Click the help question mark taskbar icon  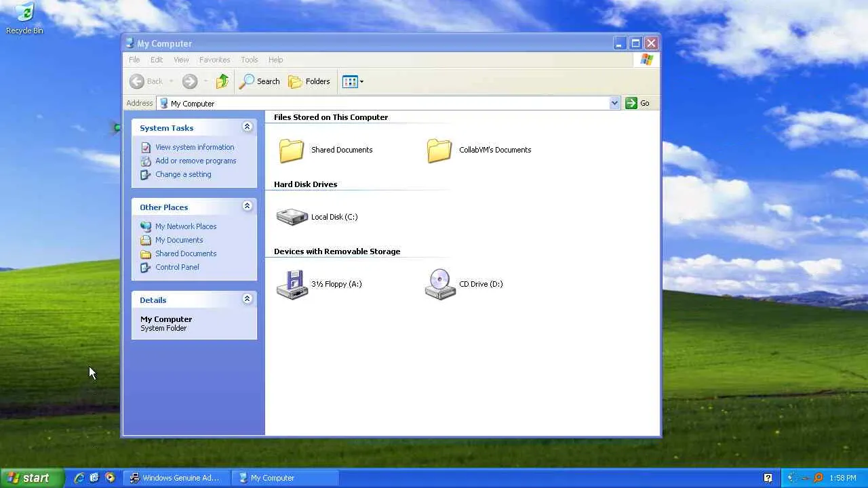point(768,478)
